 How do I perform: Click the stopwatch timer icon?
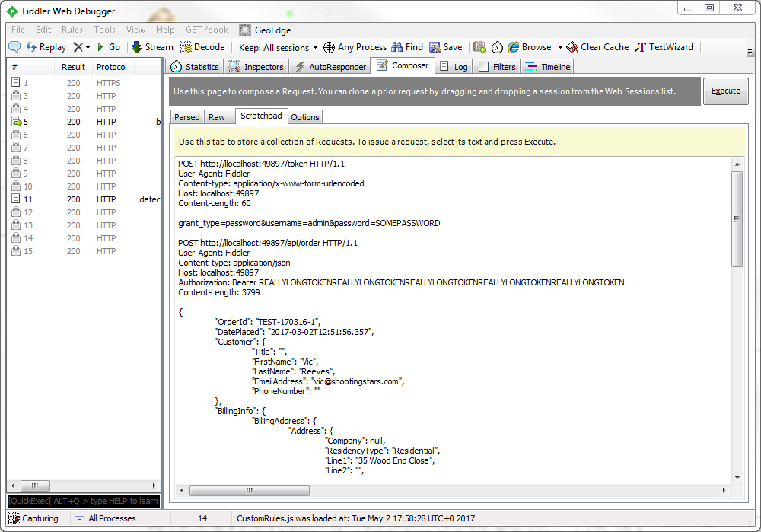point(497,47)
